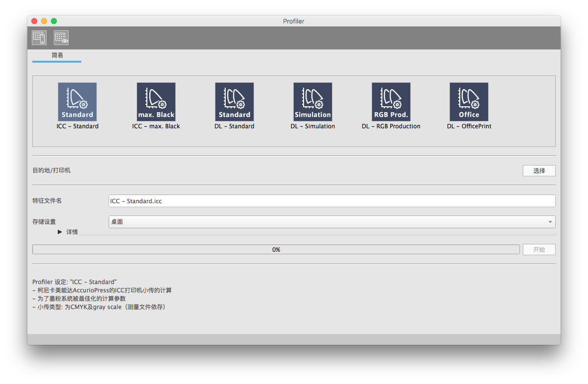Screen dimensions: 588x384
Task: Choose the DL – Simulation preset icon
Action: pos(313,102)
